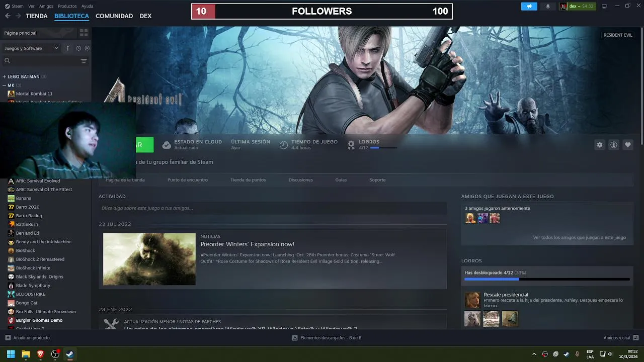Open the Ayuda menu
The image size is (644, 362).
click(88, 6)
